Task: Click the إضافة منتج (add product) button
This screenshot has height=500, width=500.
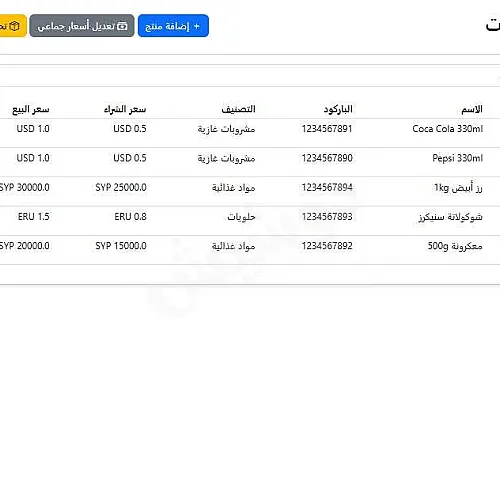Action: pos(173,26)
